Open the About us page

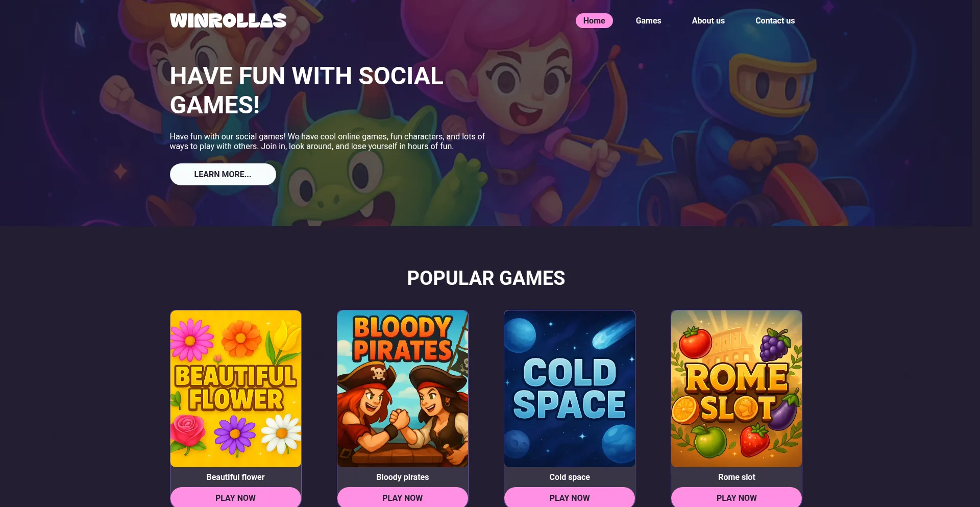708,20
